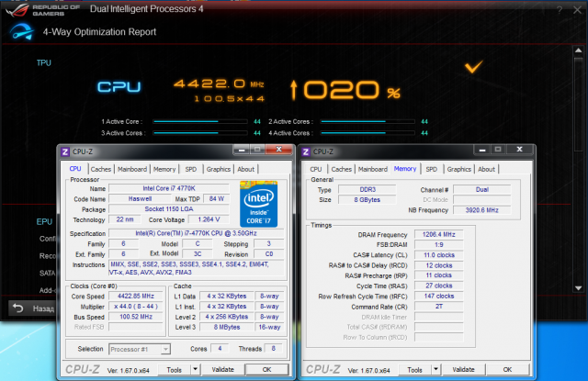The width and height of the screenshot is (588, 381).
Task: Click the orange up arrow before 020 %
Action: [x=294, y=90]
